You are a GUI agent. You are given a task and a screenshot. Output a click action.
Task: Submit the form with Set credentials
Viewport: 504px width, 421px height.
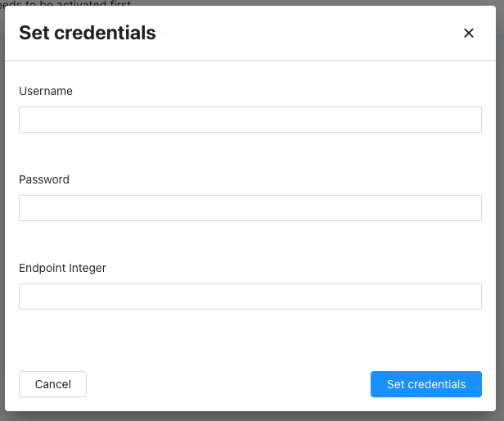(x=425, y=384)
